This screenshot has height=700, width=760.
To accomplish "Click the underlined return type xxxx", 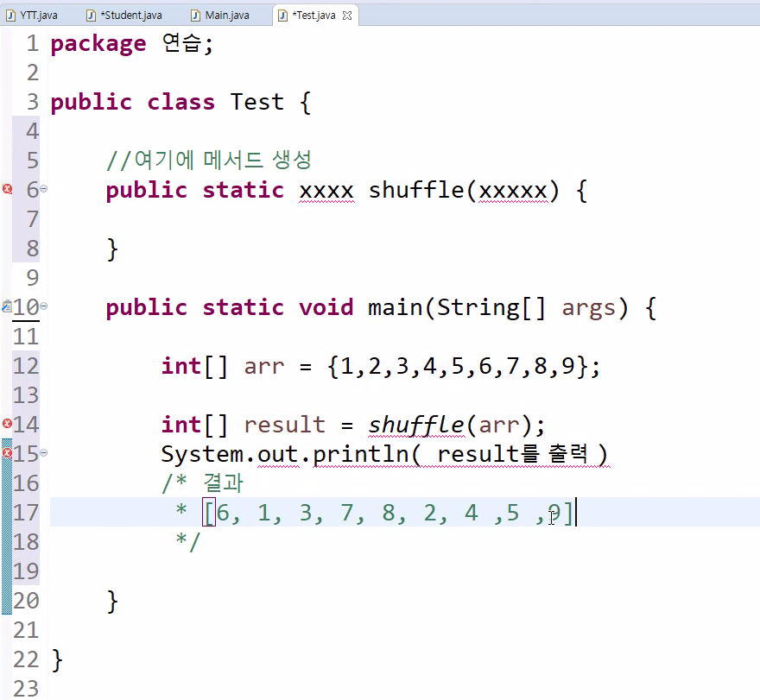I will click(326, 192).
